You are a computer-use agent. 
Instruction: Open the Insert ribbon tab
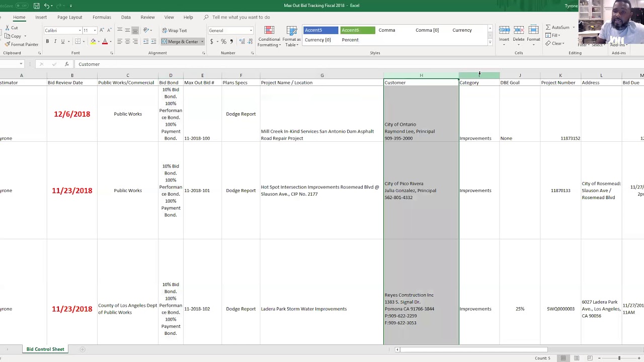[x=41, y=17]
